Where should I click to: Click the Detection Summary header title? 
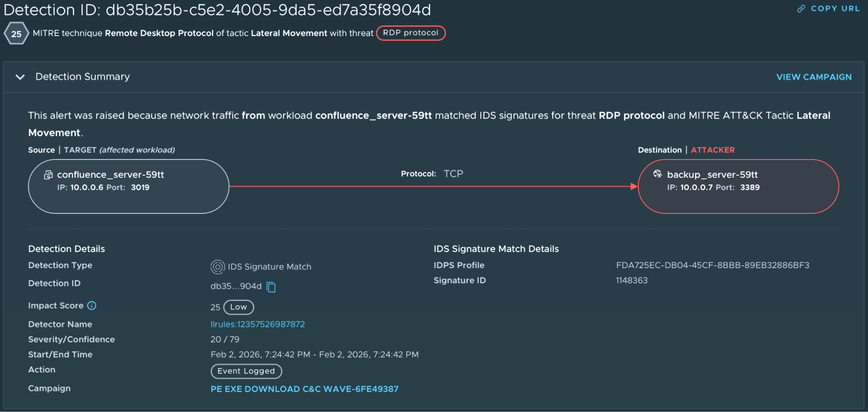83,77
